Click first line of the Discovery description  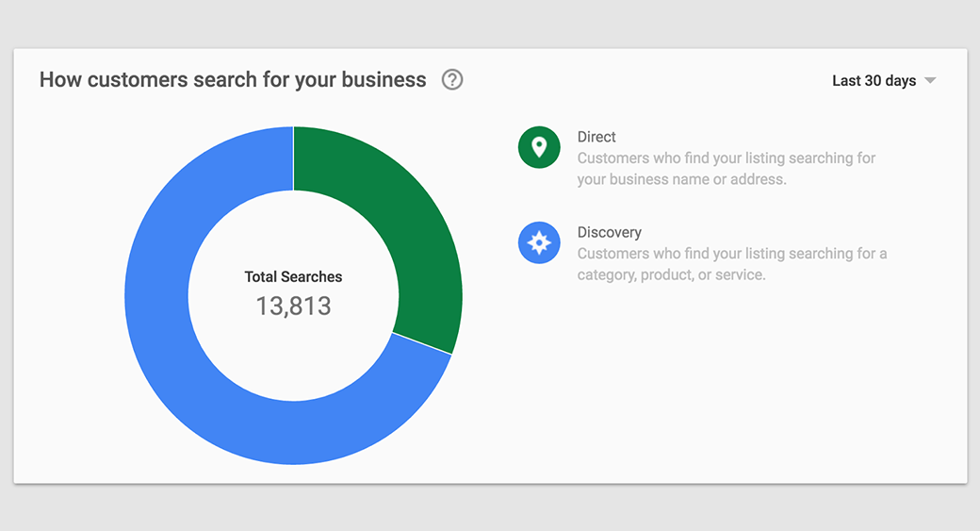[731, 254]
